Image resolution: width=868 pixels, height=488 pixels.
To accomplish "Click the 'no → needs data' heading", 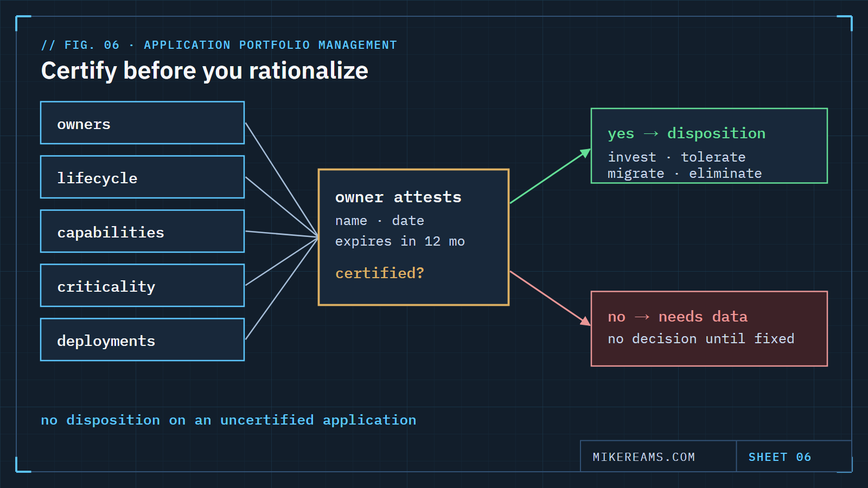I will [x=678, y=317].
